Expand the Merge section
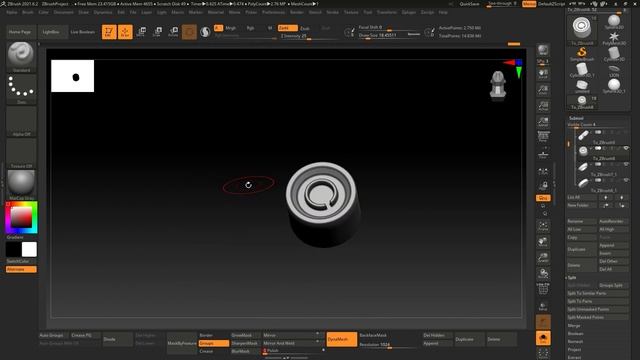 click(573, 326)
